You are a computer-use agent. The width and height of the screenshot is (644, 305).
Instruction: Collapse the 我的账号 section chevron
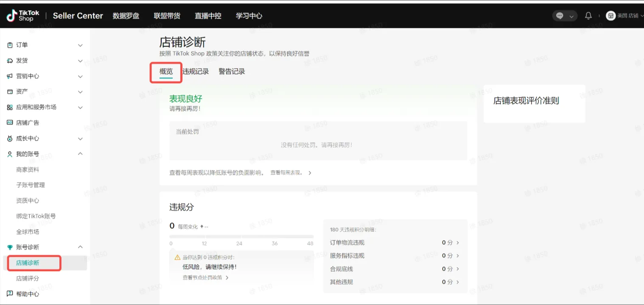coord(80,154)
